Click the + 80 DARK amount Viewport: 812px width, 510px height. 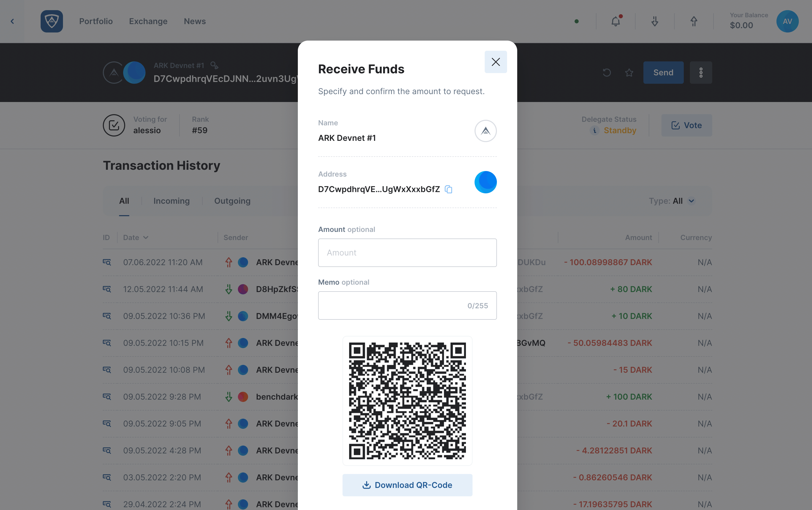(x=631, y=289)
